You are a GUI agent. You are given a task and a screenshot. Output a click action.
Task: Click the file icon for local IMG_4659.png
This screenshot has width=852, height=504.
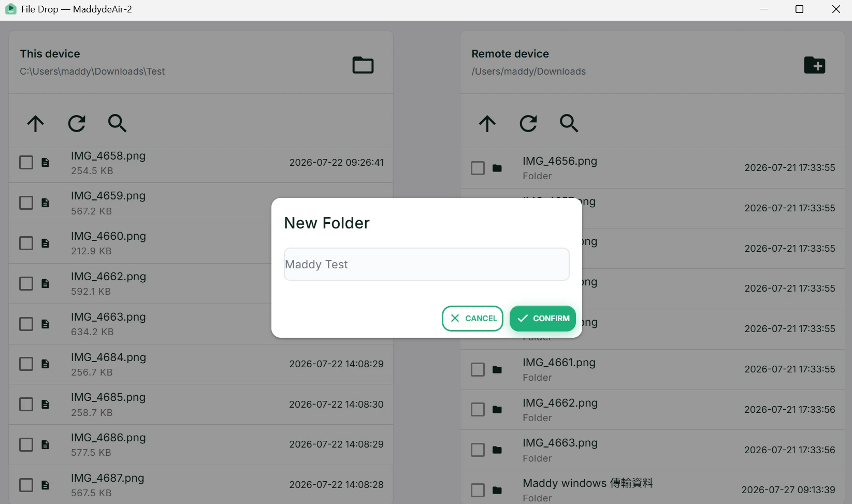coord(45,203)
